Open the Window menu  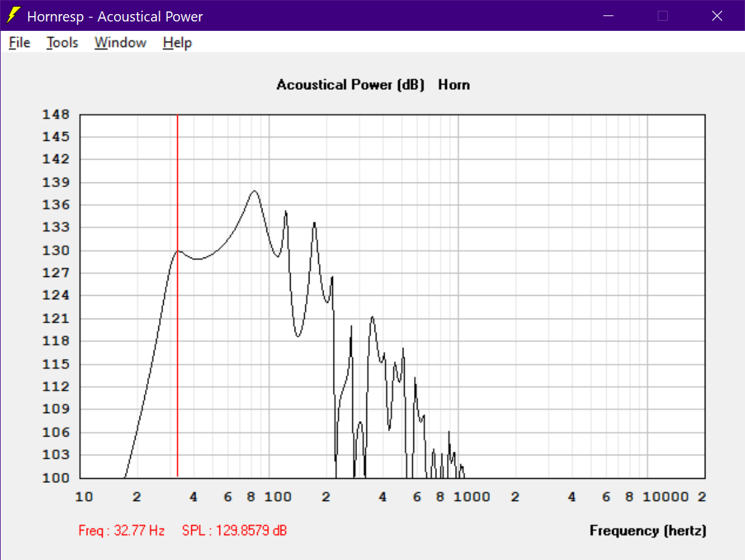pos(120,43)
